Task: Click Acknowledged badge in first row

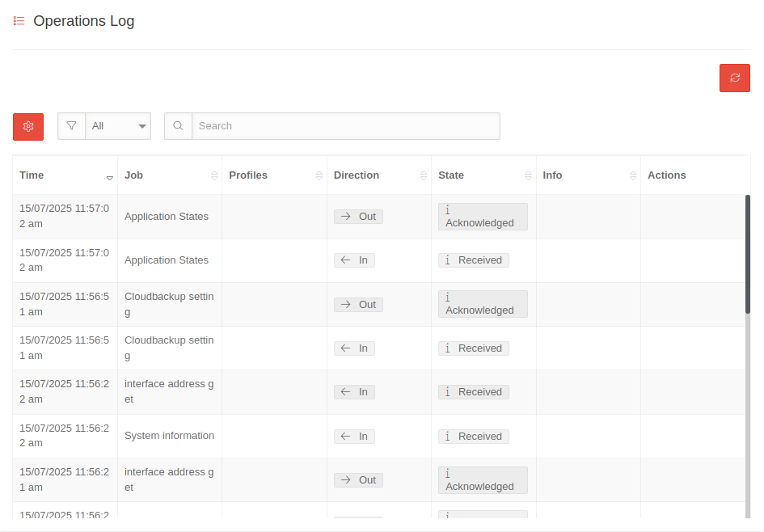Action: pos(483,217)
